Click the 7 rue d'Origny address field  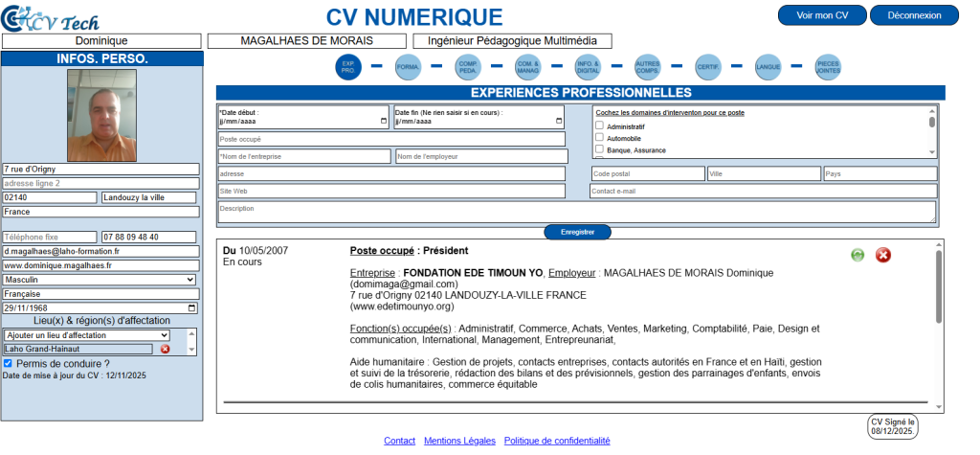pyautogui.click(x=101, y=169)
